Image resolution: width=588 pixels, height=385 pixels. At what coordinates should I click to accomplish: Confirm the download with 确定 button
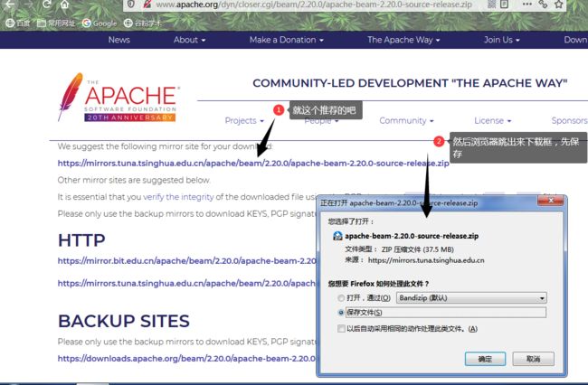pos(485,359)
